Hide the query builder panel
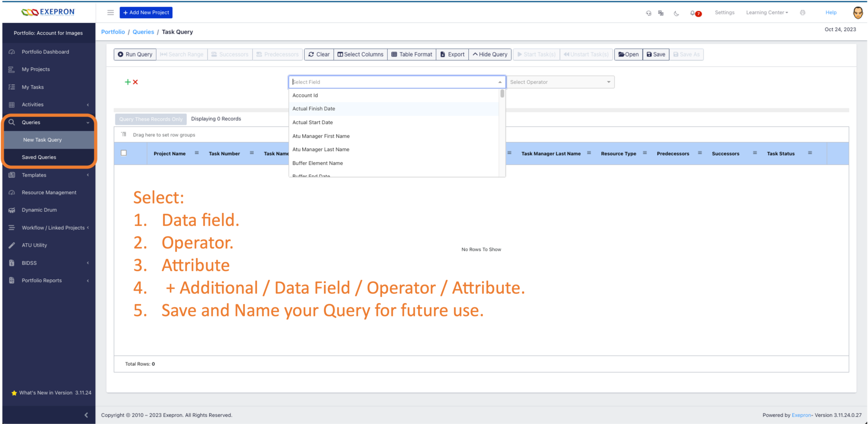This screenshot has width=868, height=424. [490, 54]
